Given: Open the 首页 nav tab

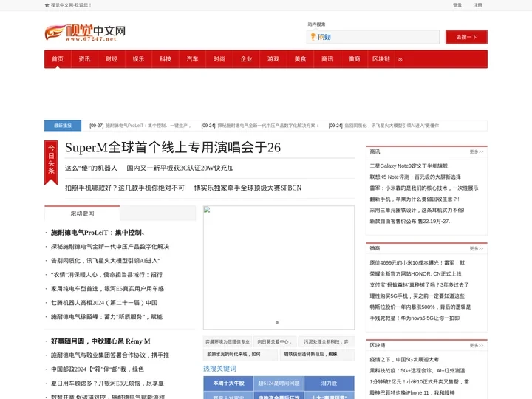Looking at the screenshot, I should pos(58,59).
